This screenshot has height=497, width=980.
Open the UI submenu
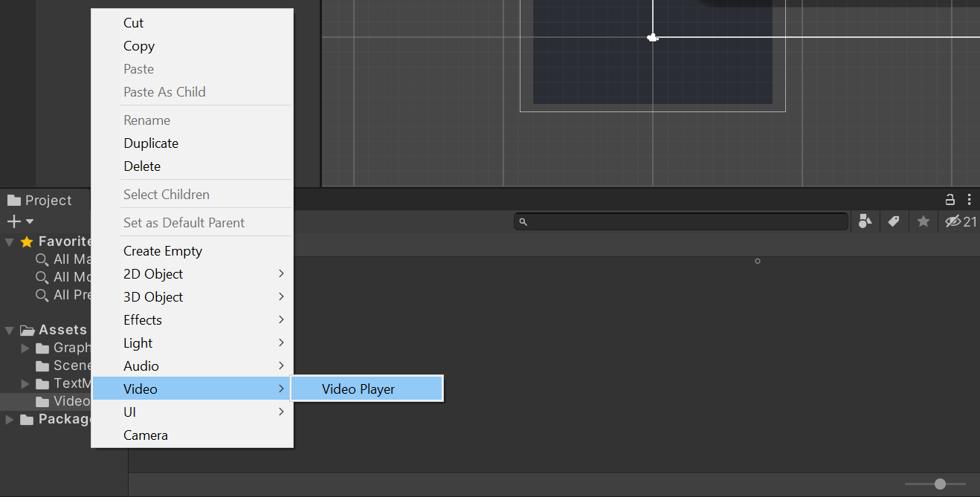(192, 412)
